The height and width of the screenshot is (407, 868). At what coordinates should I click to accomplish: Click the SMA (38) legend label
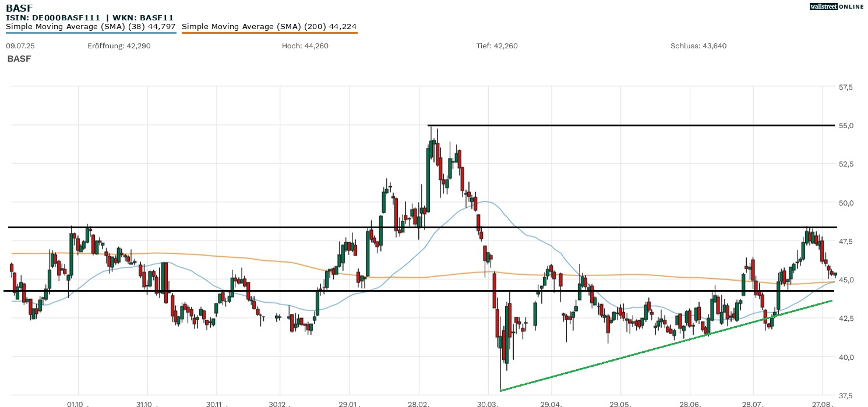pyautogui.click(x=90, y=26)
